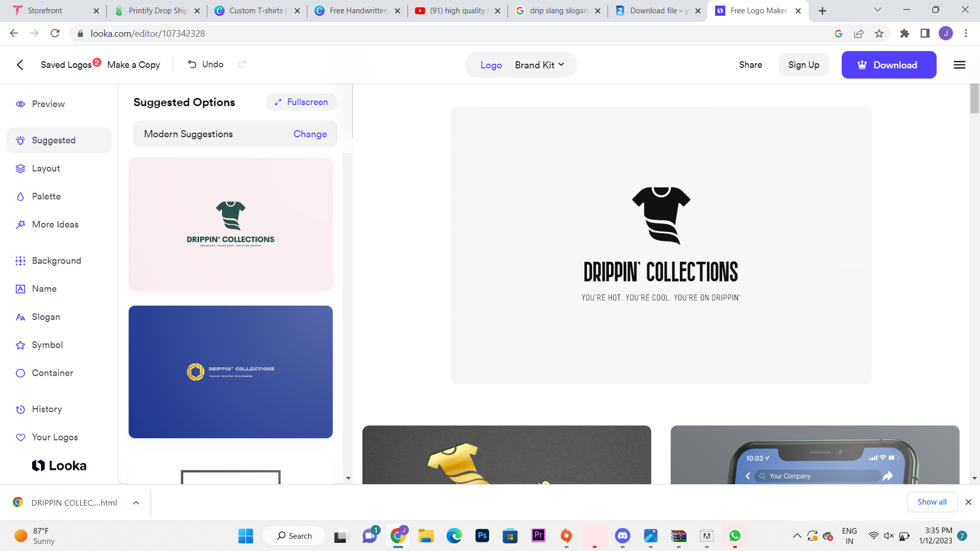This screenshot has height=551, width=980.
Task: Open Photoshop from the taskbar
Action: (x=482, y=536)
